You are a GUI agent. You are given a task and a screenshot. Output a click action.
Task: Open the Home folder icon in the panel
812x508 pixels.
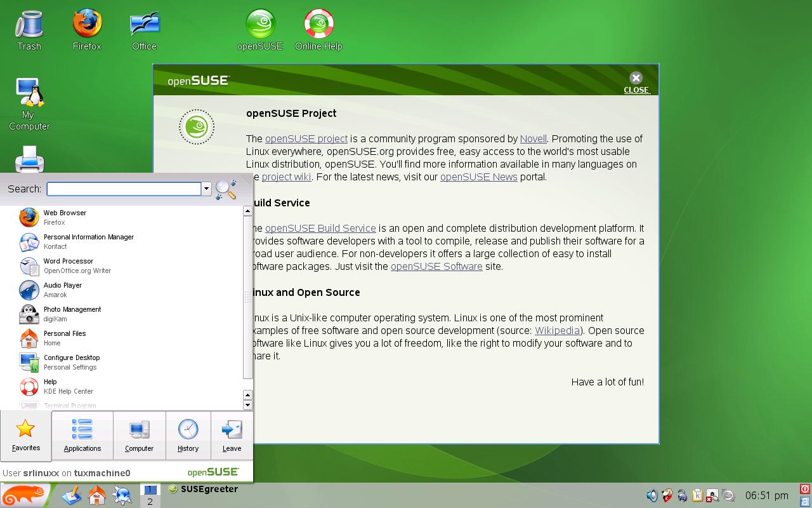pos(97,495)
